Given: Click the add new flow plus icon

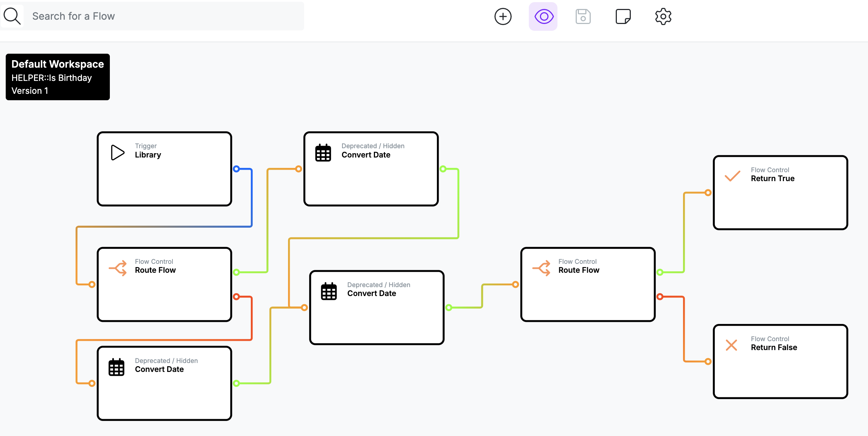Looking at the screenshot, I should pos(503,16).
